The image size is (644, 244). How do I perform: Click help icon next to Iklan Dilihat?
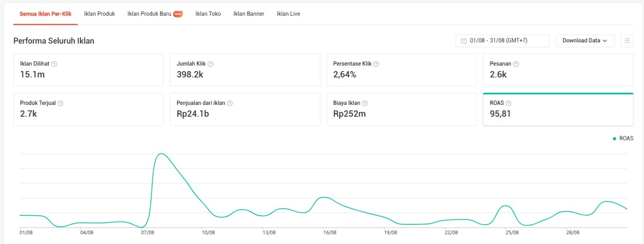coord(54,64)
